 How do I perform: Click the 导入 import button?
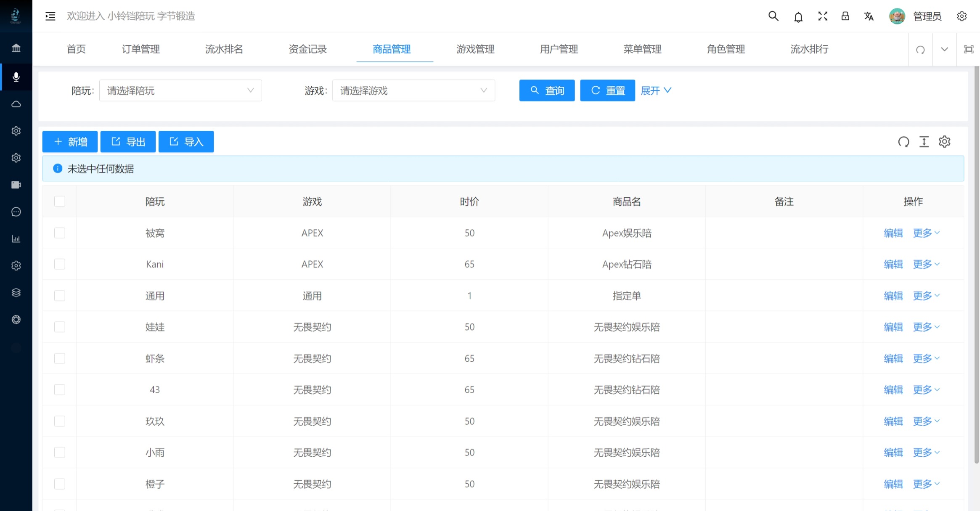click(186, 142)
